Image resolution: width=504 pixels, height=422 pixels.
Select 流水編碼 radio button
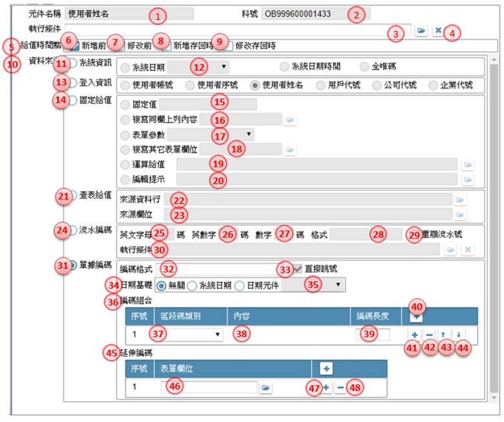(x=73, y=230)
